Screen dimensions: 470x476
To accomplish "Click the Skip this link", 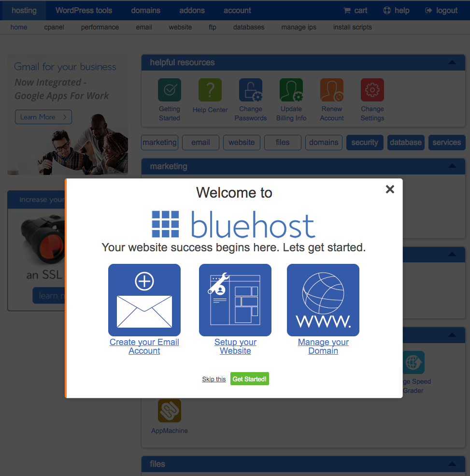I will (x=214, y=379).
